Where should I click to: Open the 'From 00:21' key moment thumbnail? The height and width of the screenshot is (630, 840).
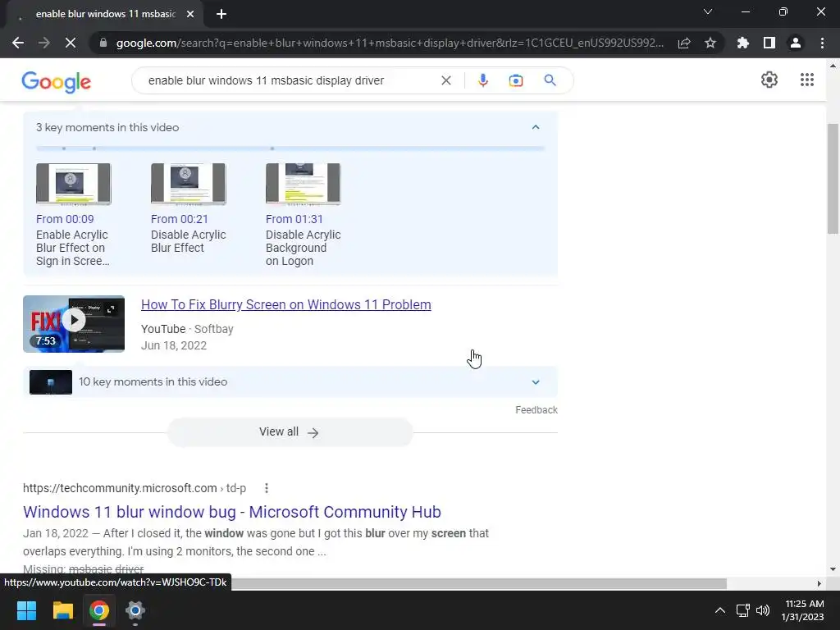[188, 184]
